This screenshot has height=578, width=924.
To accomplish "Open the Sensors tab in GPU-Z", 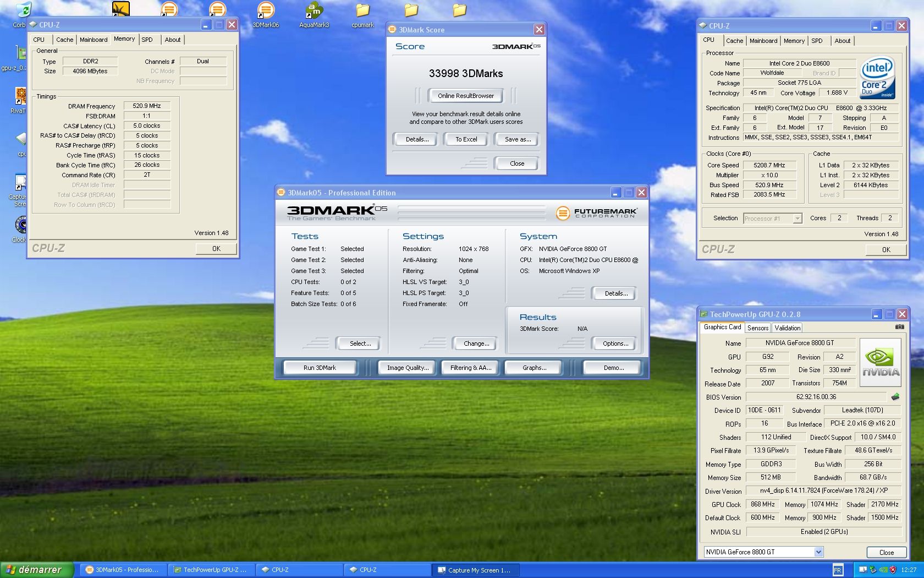I will pos(758,328).
